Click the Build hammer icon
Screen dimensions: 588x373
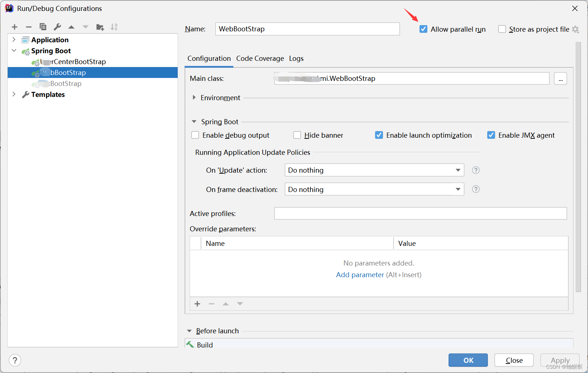(x=190, y=344)
